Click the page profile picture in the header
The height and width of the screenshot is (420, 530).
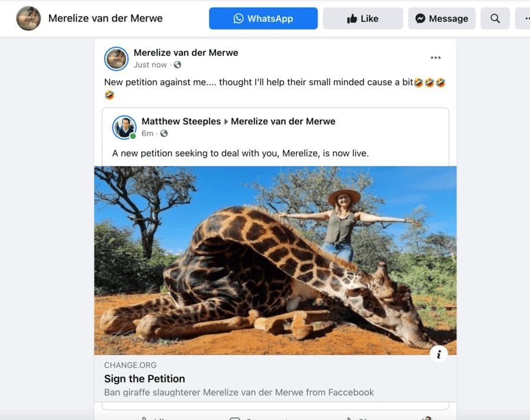click(x=28, y=19)
